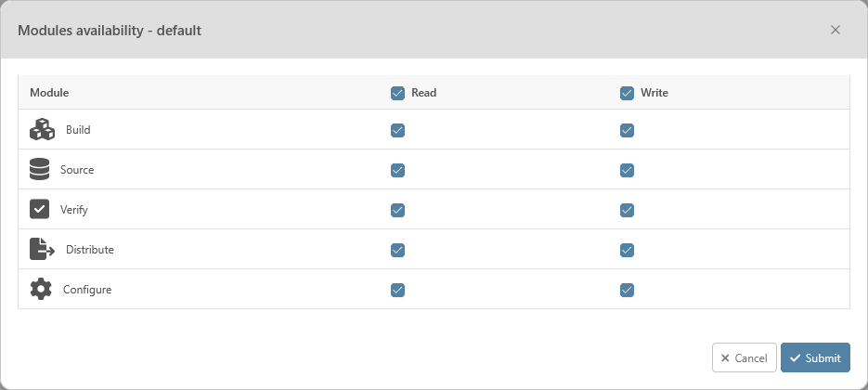The image size is (868, 390).
Task: Toggle Read checkbox for Verify module
Action: [397, 210]
